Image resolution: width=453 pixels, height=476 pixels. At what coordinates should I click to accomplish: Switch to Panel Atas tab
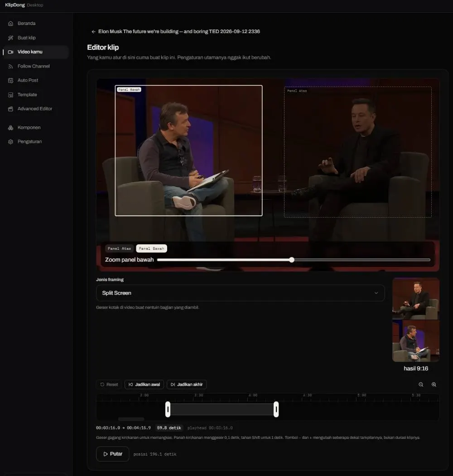click(119, 248)
